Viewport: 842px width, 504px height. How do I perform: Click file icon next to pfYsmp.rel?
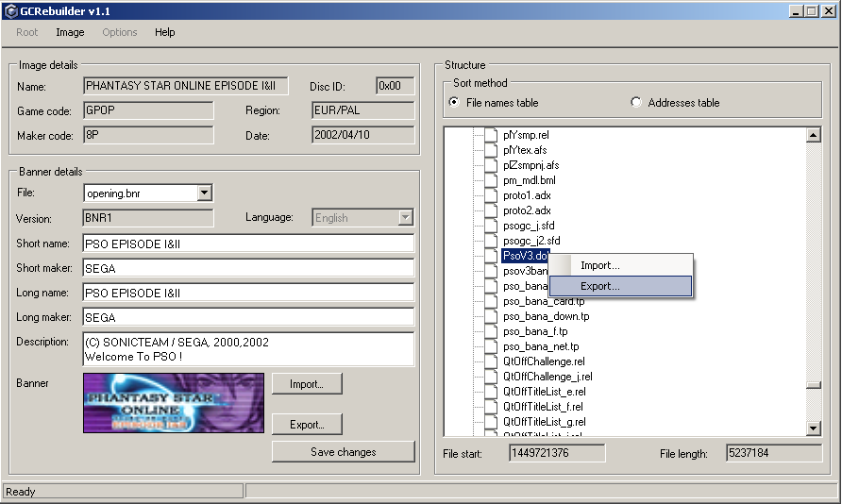point(491,135)
